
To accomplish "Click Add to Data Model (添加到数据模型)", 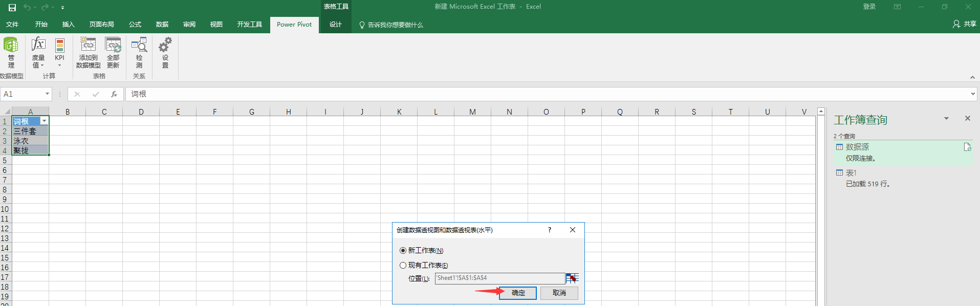I will pyautogui.click(x=88, y=52).
